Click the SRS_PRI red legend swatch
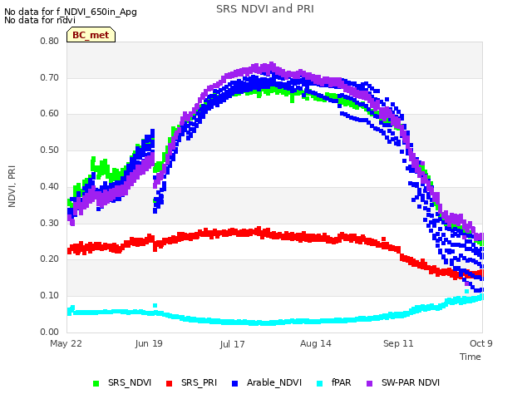 click(x=169, y=384)
